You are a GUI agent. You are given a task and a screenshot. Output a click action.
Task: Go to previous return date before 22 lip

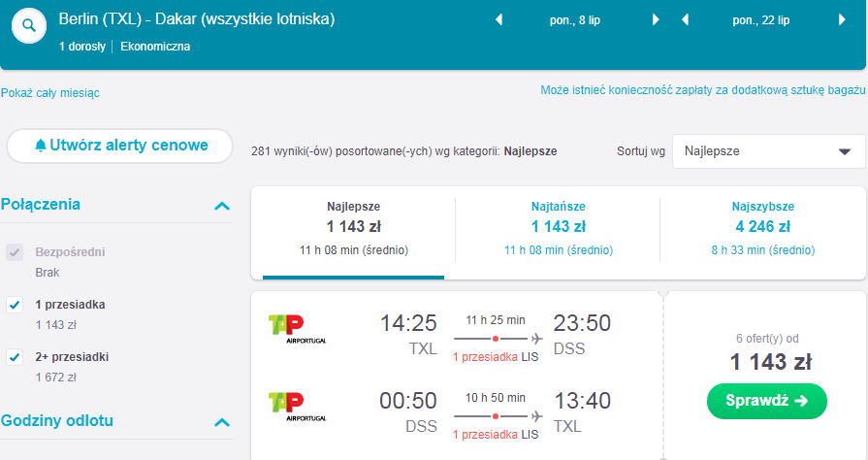tap(686, 20)
